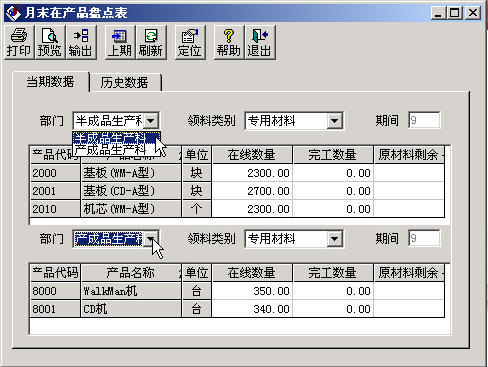
Task: Click the app icon in the title bar
Action: coord(14,13)
